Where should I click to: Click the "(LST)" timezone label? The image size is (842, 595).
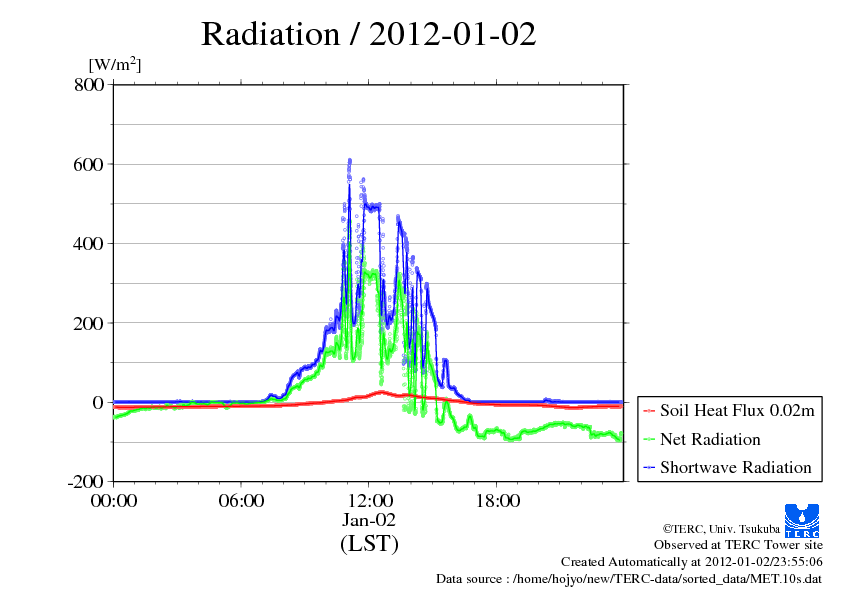[369, 545]
